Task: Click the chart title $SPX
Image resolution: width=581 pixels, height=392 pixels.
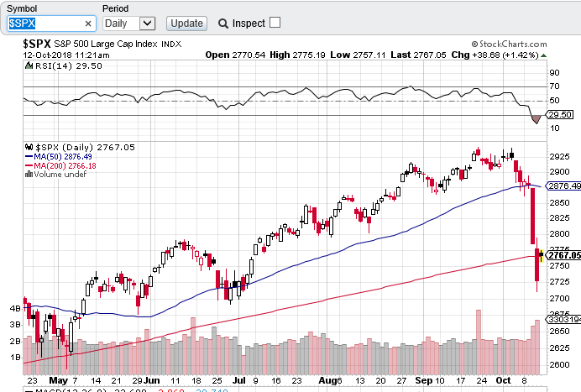Action: 37,44
